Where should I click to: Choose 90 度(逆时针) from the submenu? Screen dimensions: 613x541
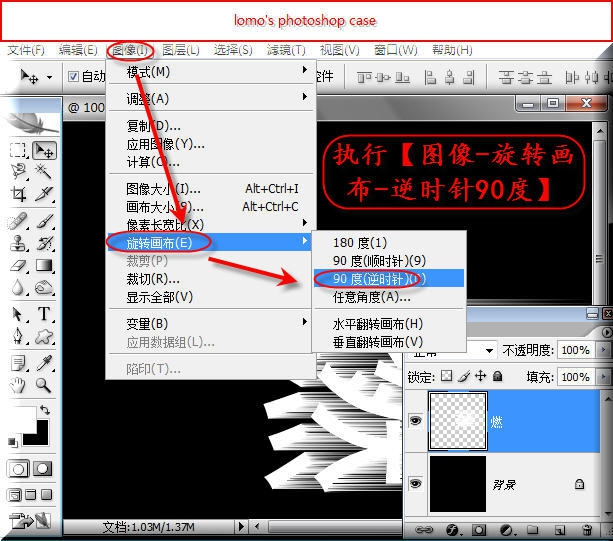click(389, 279)
